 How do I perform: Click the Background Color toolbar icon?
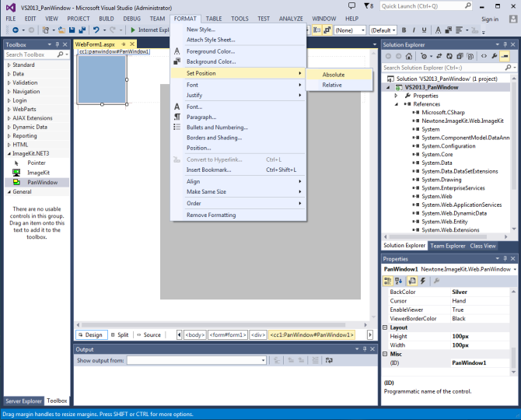click(x=448, y=30)
